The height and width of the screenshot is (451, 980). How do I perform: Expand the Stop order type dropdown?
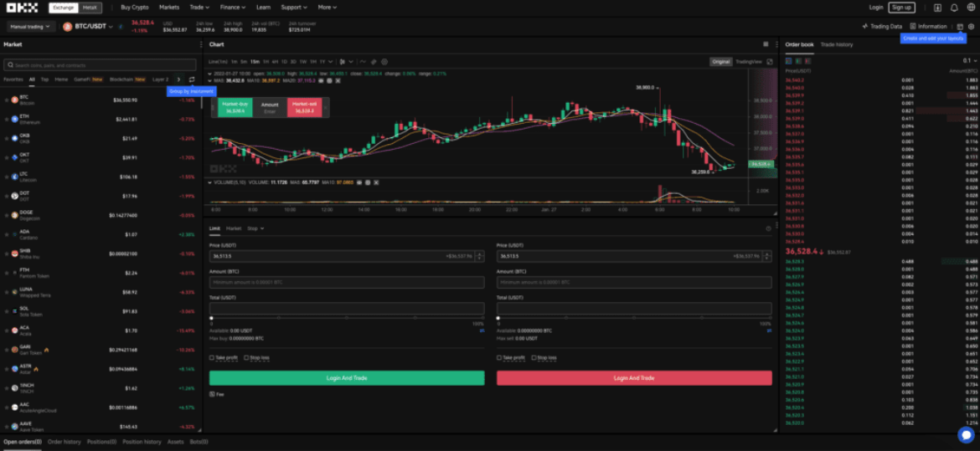point(255,228)
